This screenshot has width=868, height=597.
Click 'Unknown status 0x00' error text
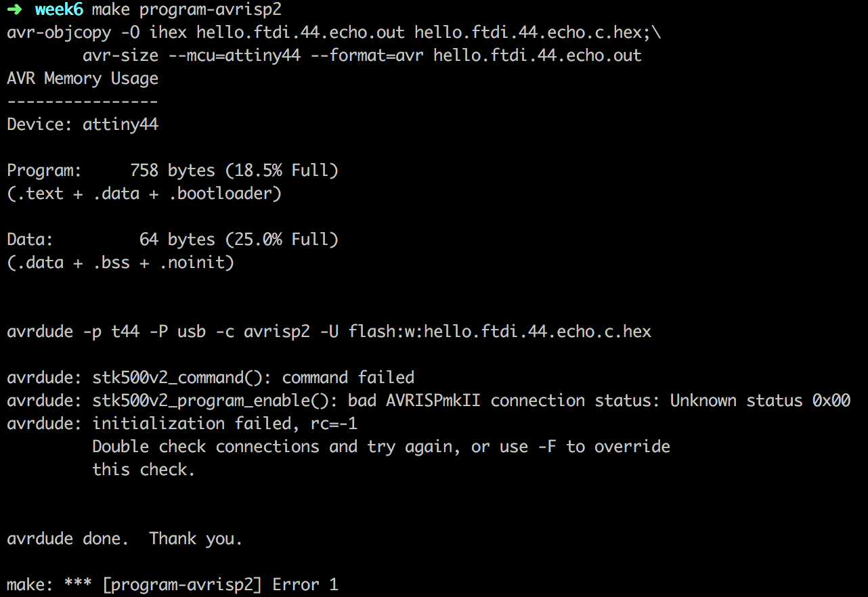[760, 401]
